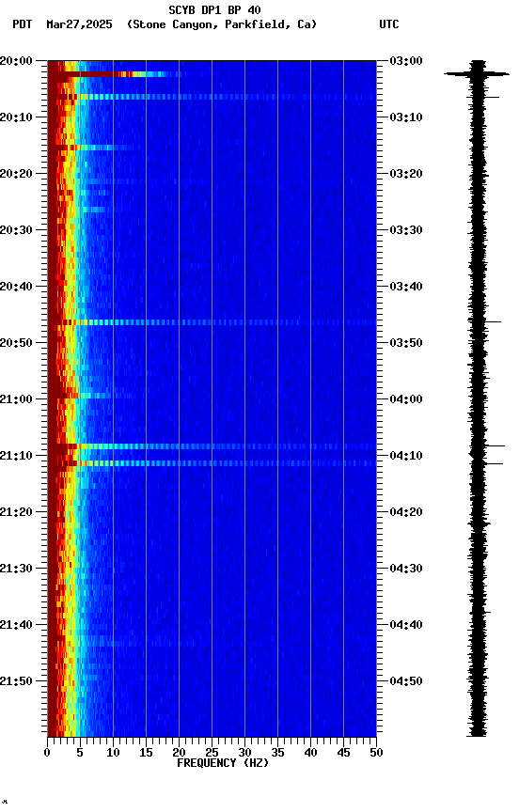Click the title text 'SCYB DP1 BP 40'

214,10
